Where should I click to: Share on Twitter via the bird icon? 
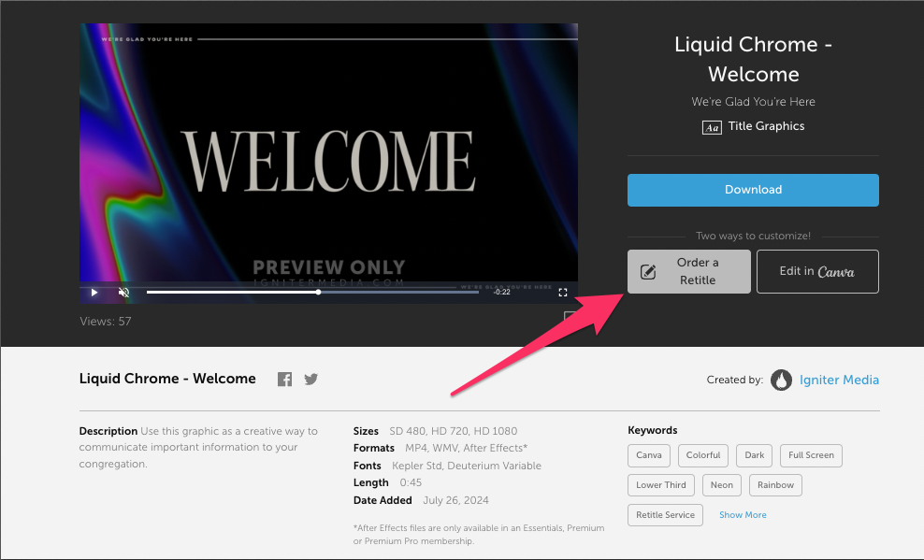[311, 380]
